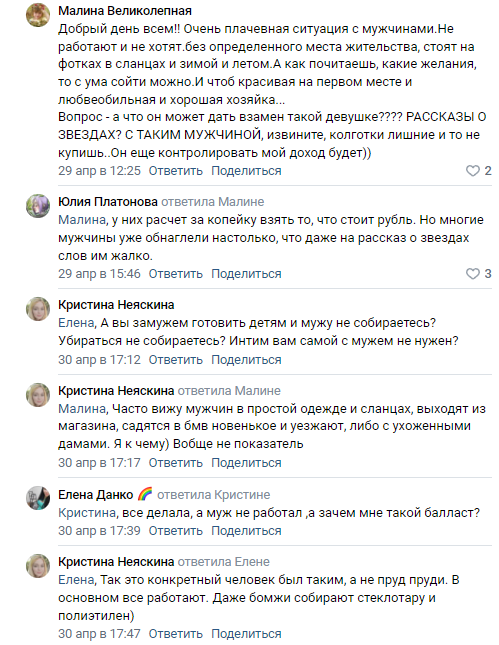Open Елена Данко's profile name link
Image resolution: width=499 pixels, height=645 pixels.
click(x=95, y=494)
